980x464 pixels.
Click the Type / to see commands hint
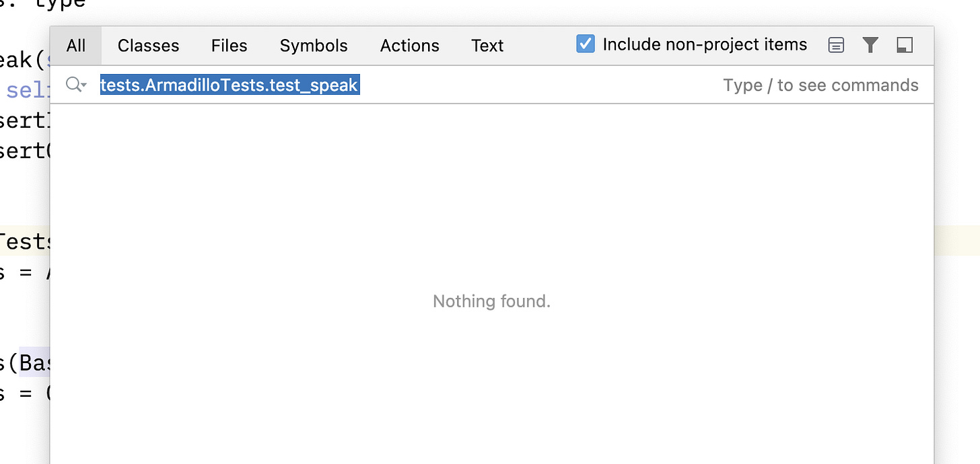point(820,85)
